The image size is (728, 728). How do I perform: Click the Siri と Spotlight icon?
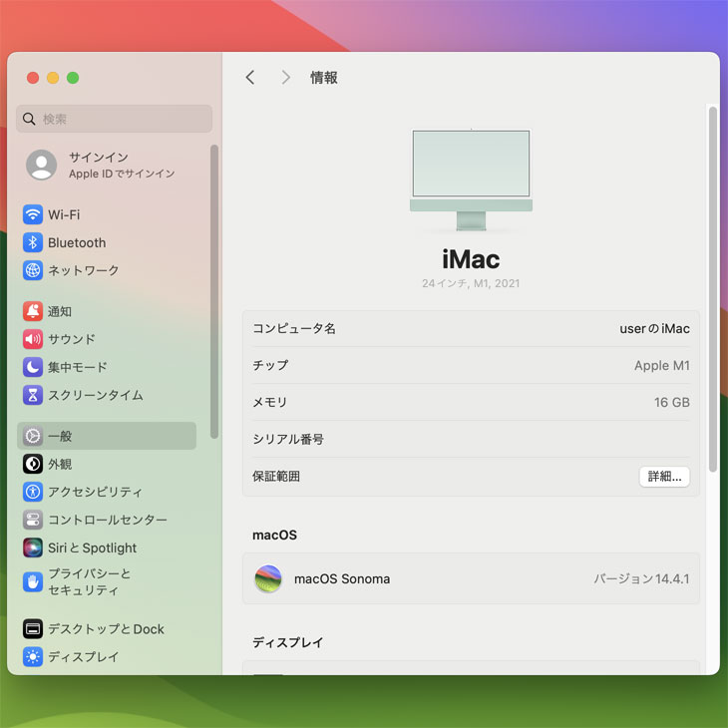pos(33,547)
